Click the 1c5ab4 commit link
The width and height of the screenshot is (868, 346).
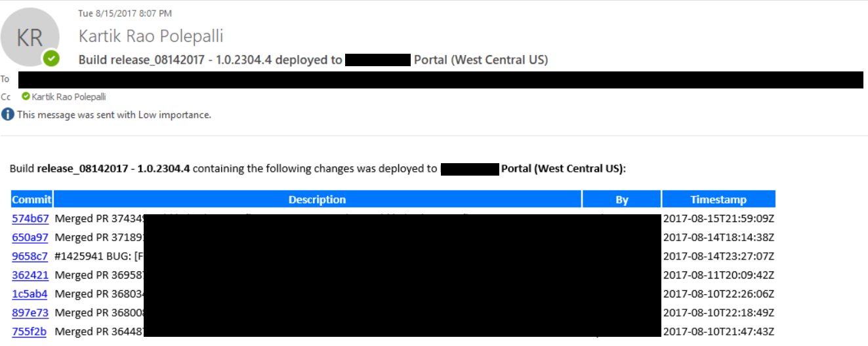[x=30, y=294]
